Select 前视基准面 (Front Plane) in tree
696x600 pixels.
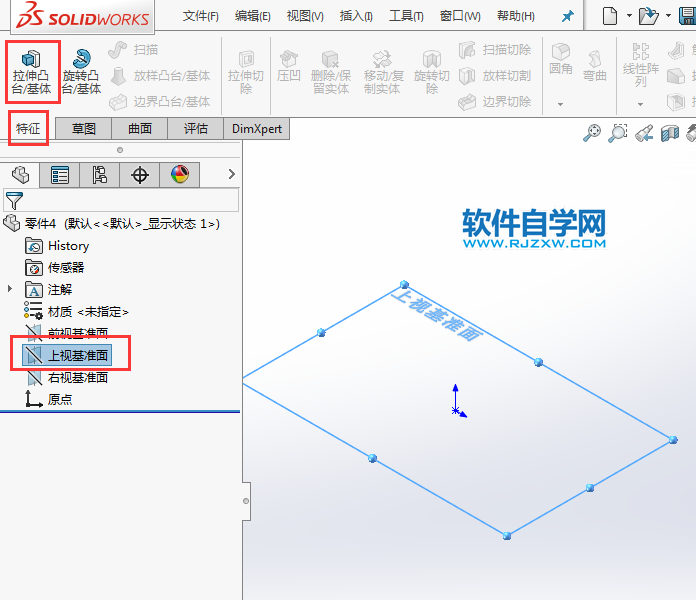67,332
